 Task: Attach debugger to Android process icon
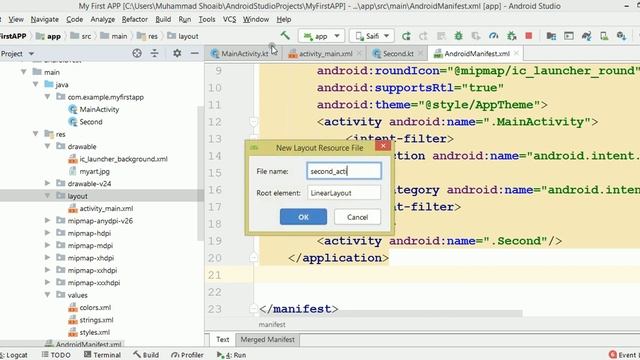pyautogui.click(x=511, y=36)
